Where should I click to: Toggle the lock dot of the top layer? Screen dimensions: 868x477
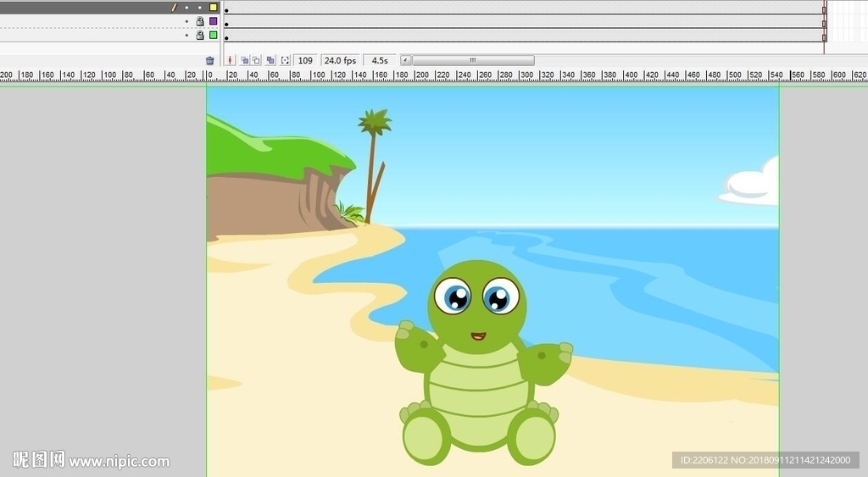tap(200, 8)
